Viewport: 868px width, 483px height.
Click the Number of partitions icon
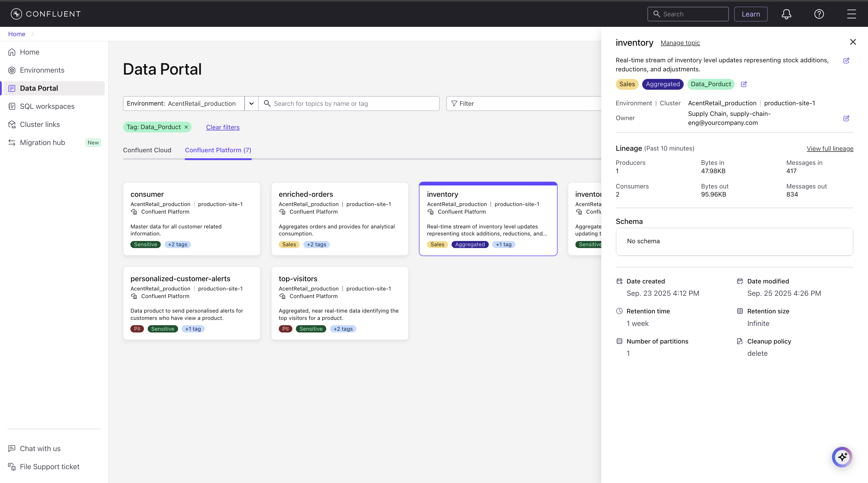pos(619,341)
